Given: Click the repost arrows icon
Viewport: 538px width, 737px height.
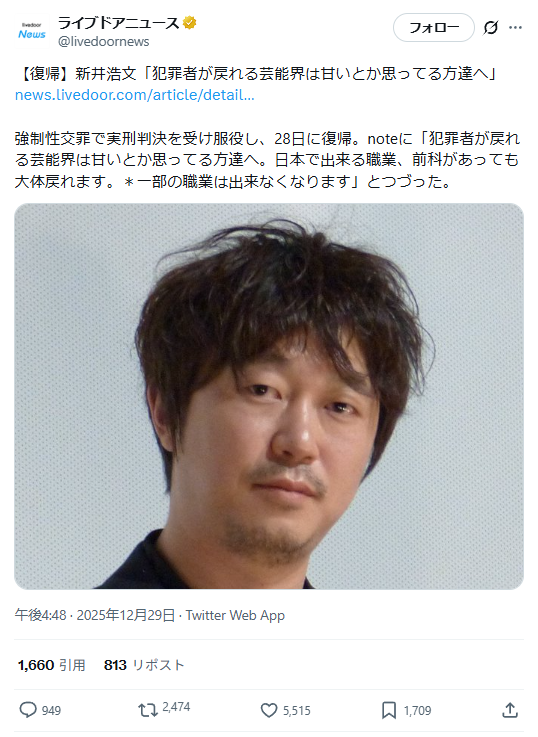Looking at the screenshot, I should tap(148, 710).
